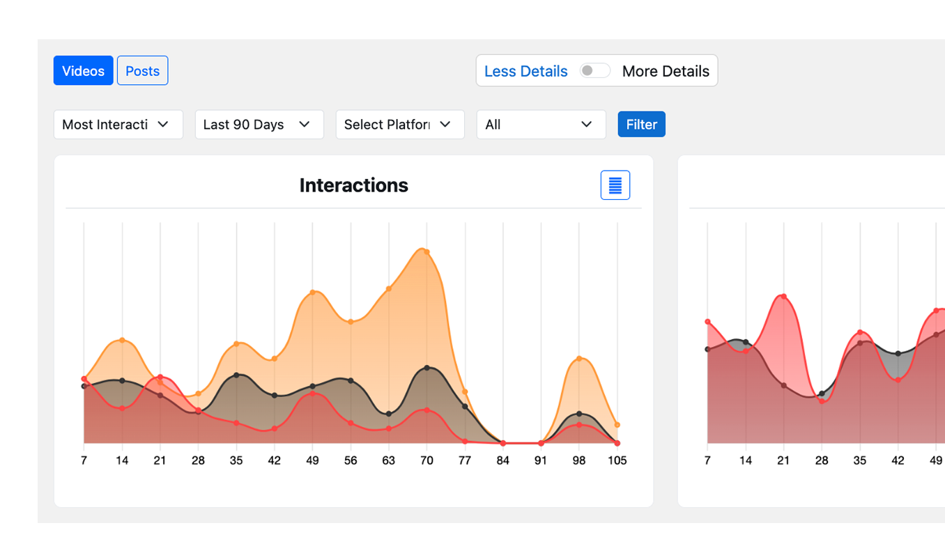The height and width of the screenshot is (560, 945).
Task: Click the list view icon on Interactions chart
Action: coord(614,185)
